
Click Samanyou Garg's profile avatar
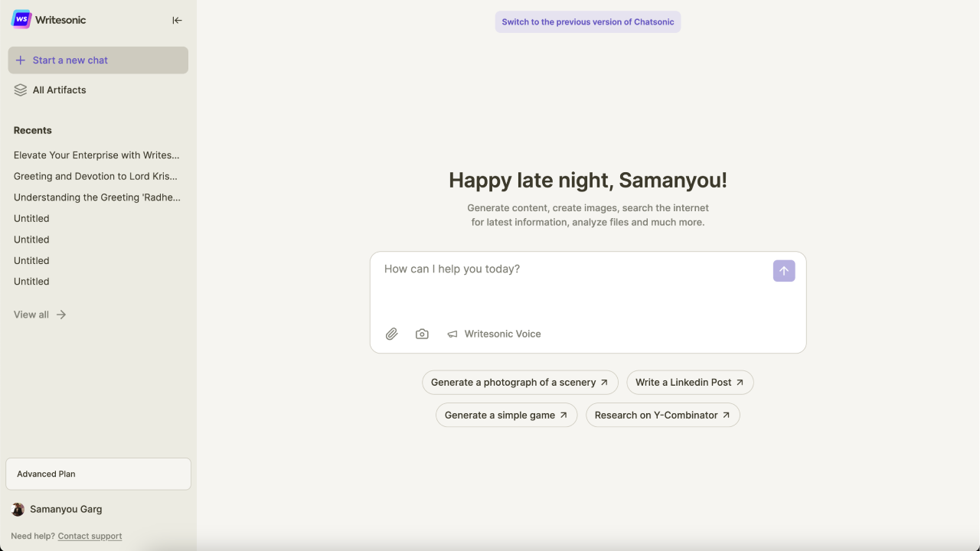(18, 510)
